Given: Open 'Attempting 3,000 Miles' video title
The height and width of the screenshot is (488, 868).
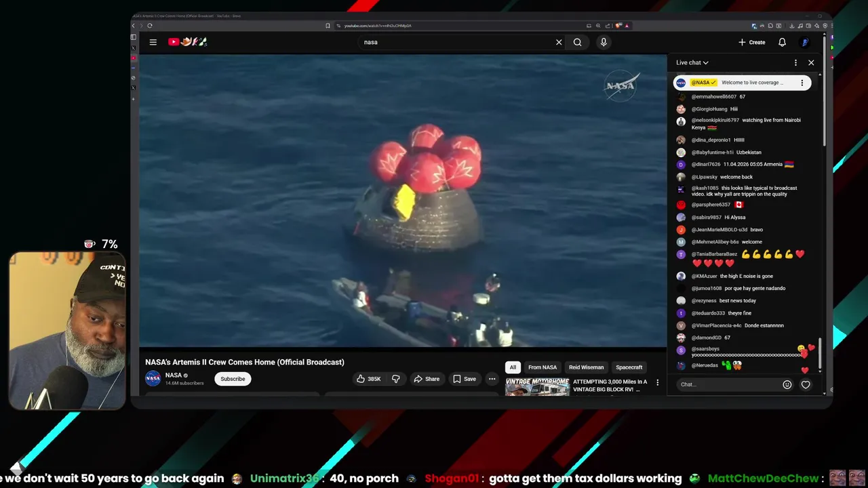Looking at the screenshot, I should (x=610, y=386).
